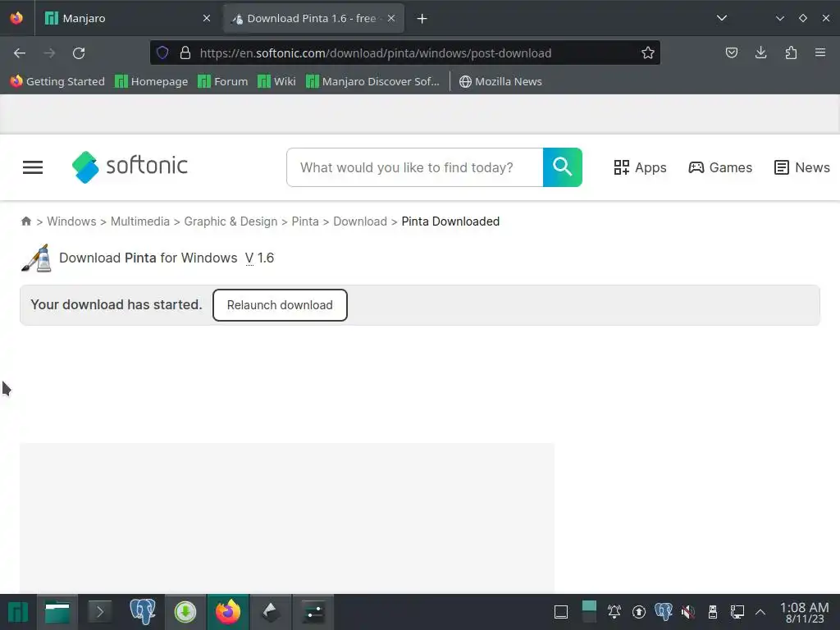840x630 pixels.
Task: Click the show desktop tray icon
Action: (561, 612)
